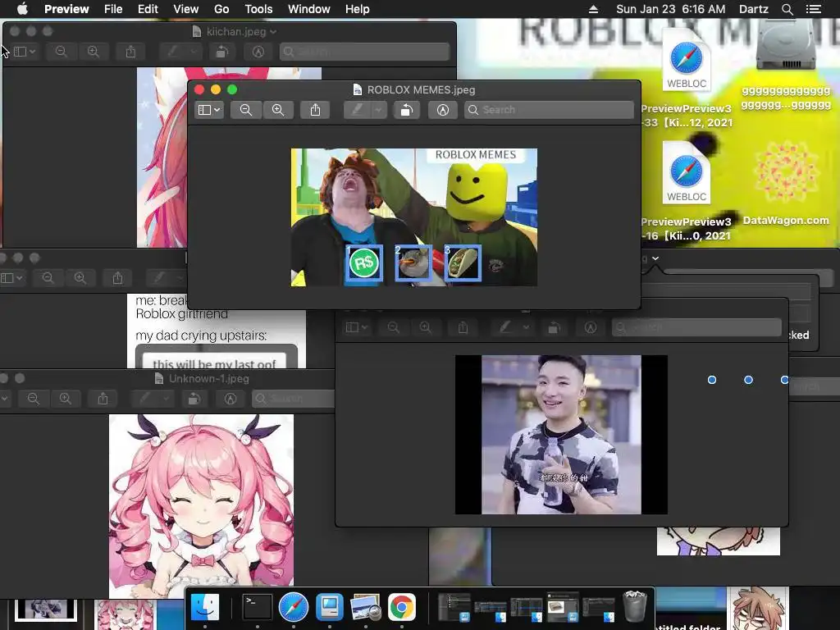Show Markup toolbar in man photo window

coord(591,327)
